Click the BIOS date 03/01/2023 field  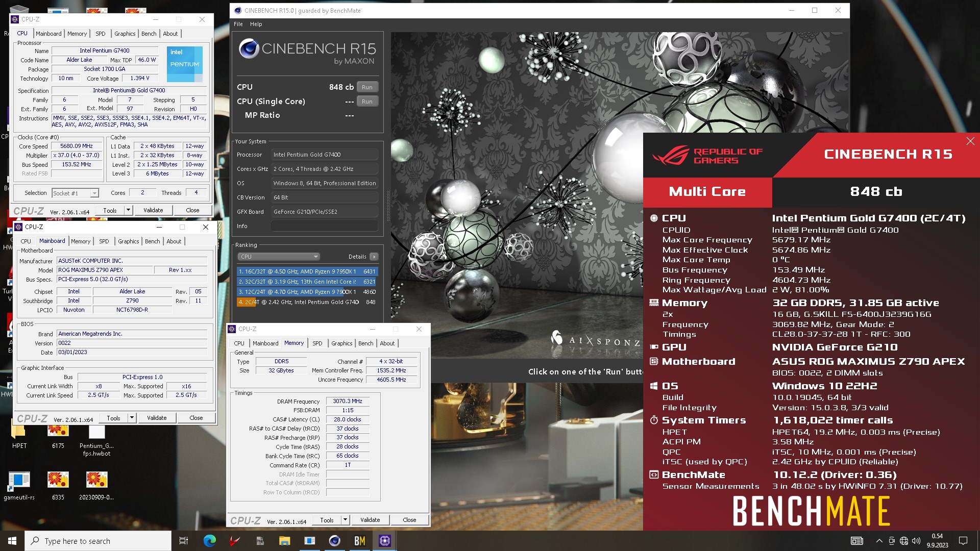(132, 353)
